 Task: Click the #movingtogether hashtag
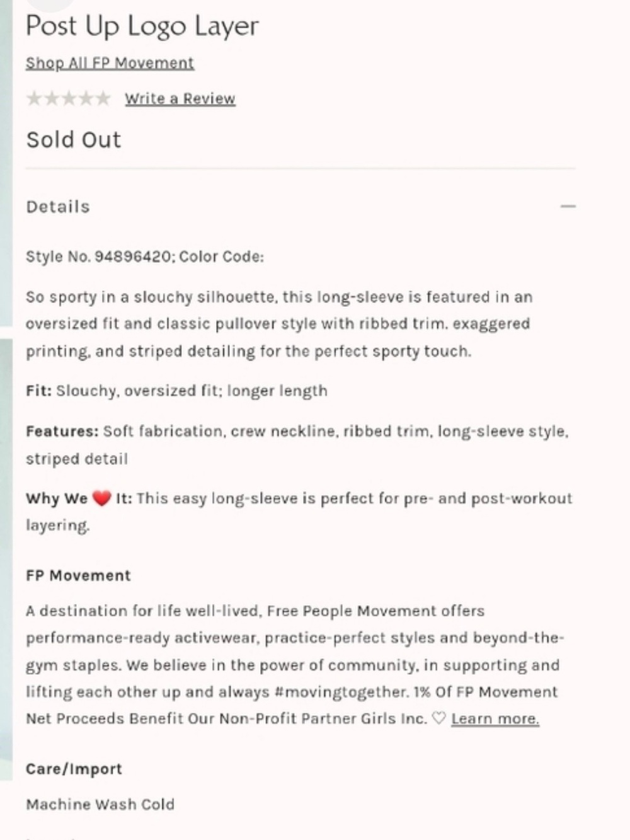[341, 692]
